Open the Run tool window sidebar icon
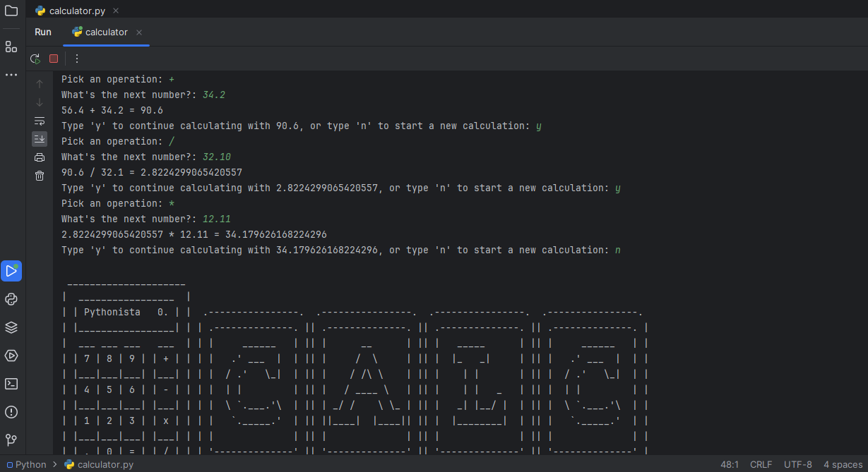 tap(11, 271)
